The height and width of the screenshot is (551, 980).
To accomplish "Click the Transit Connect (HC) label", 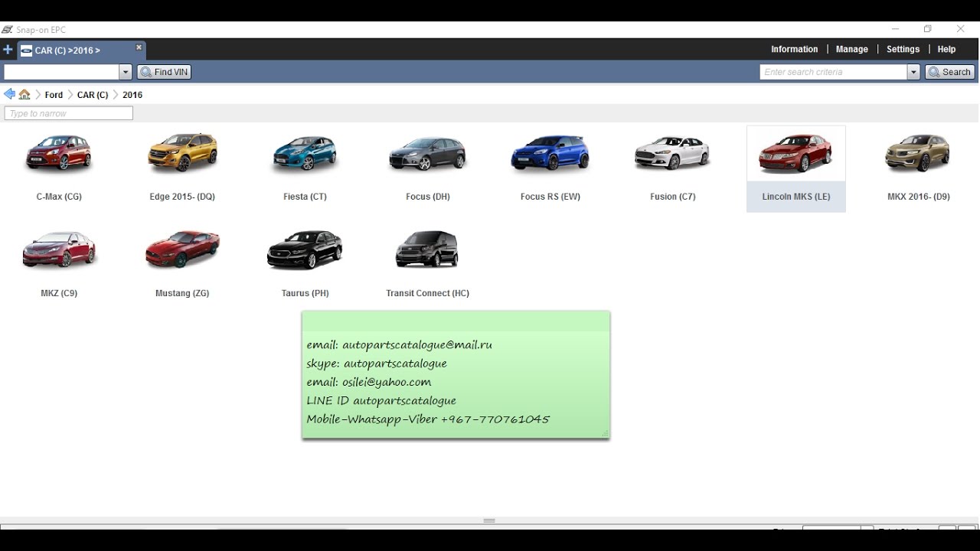I will (x=427, y=293).
